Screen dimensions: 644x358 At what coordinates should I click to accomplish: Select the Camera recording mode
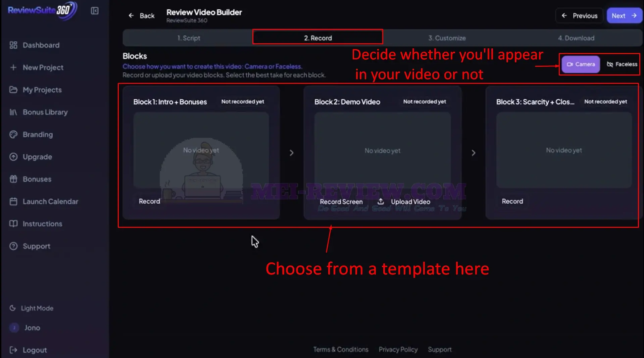[581, 64]
